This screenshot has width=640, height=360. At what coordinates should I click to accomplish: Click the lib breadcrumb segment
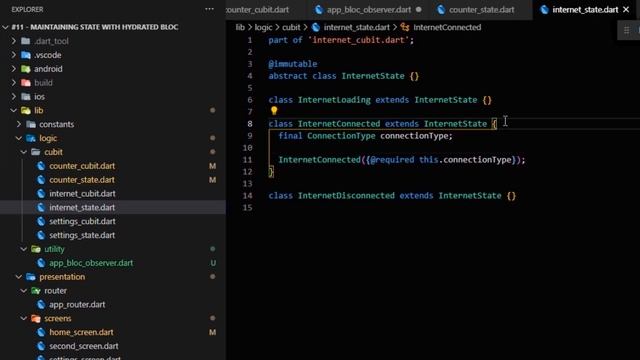coord(240,27)
